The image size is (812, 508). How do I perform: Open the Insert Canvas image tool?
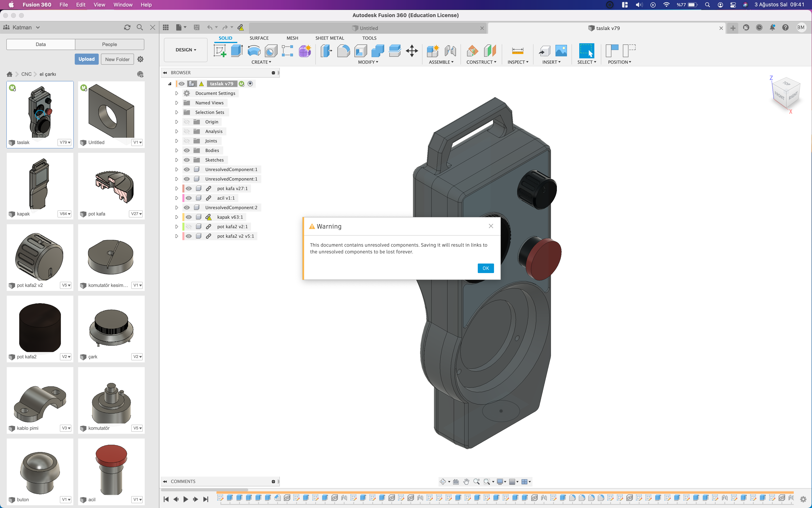[561, 51]
